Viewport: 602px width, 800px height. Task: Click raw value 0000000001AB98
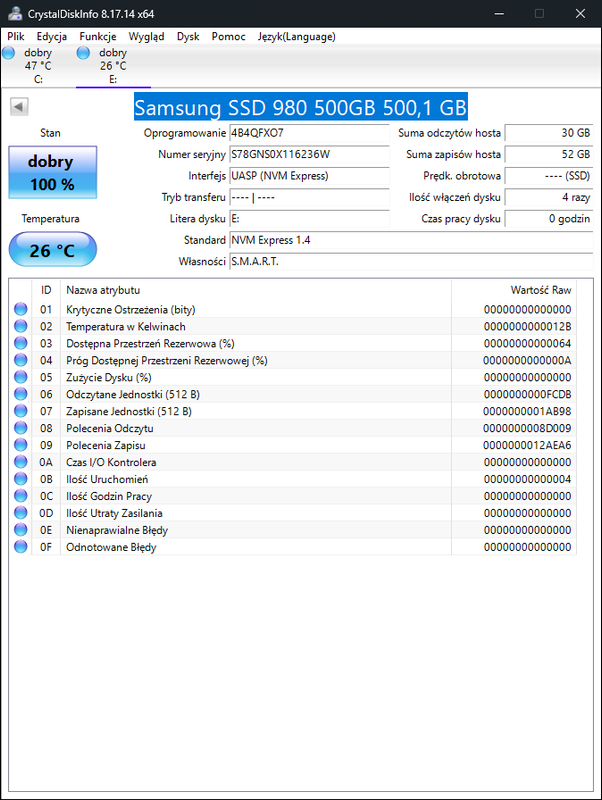[x=528, y=411]
